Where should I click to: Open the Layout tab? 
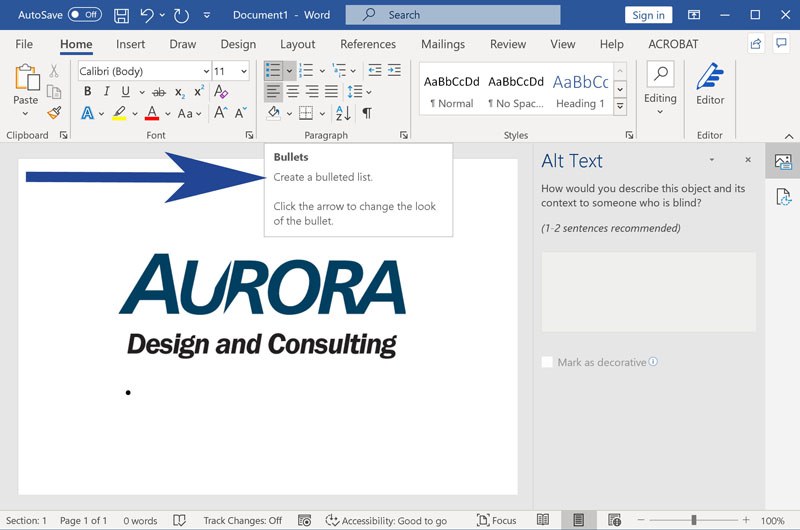(x=297, y=44)
